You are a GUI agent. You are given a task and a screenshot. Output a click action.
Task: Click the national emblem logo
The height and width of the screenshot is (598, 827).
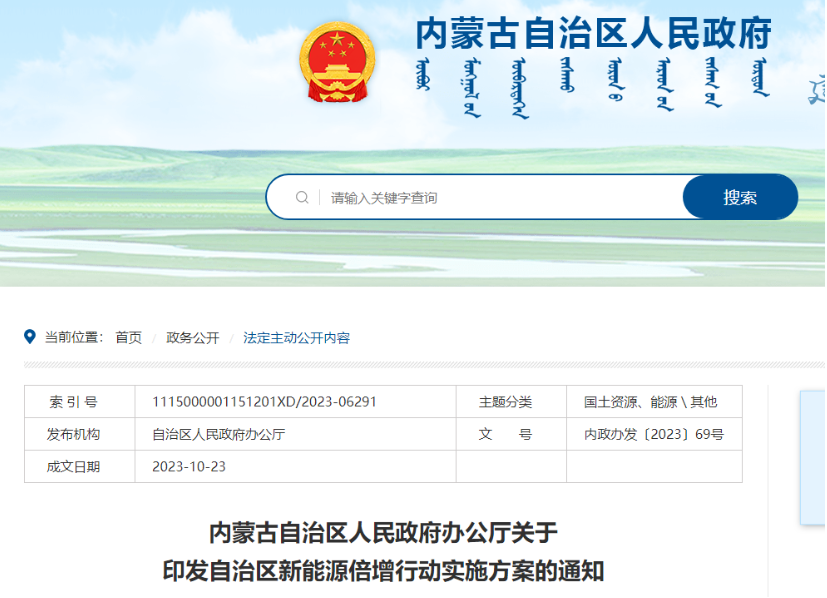(x=337, y=62)
